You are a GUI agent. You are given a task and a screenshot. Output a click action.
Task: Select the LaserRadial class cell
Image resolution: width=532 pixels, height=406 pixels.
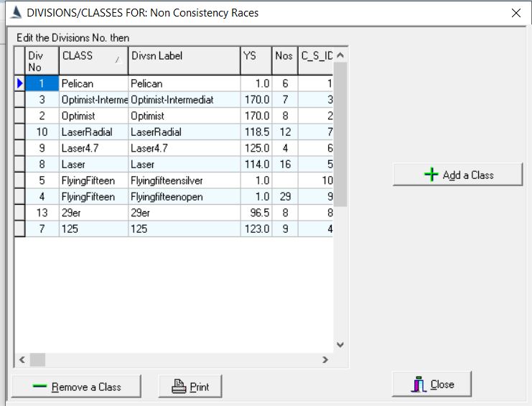[93, 132]
